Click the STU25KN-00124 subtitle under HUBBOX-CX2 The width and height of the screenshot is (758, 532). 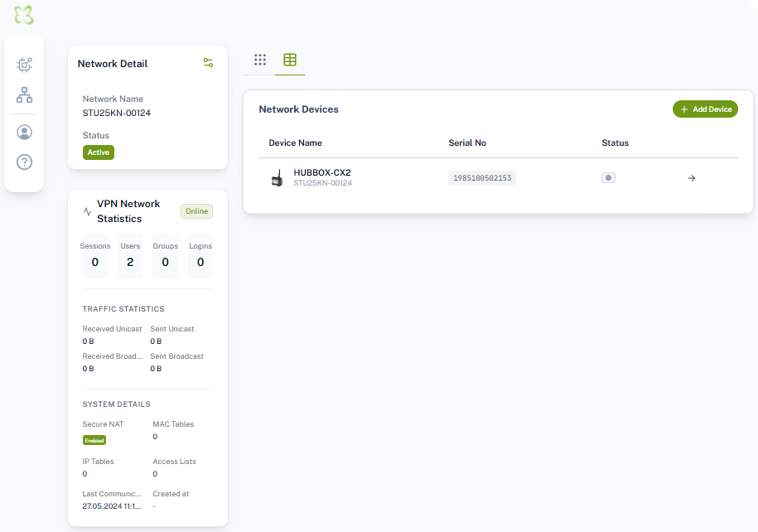click(x=322, y=183)
